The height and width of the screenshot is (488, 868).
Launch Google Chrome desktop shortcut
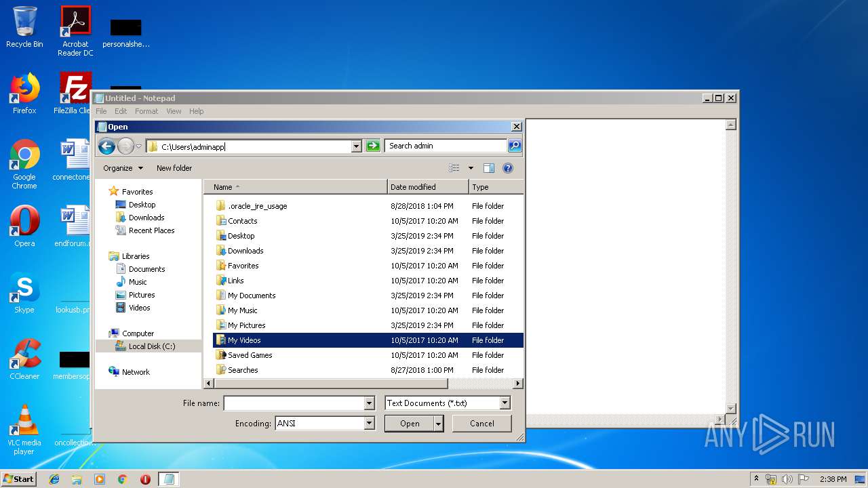coord(24,165)
